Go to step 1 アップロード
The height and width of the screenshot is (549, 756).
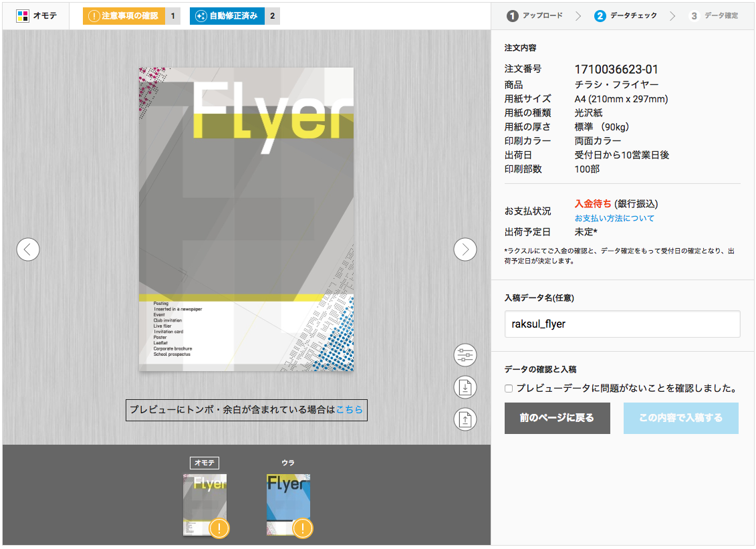click(534, 15)
